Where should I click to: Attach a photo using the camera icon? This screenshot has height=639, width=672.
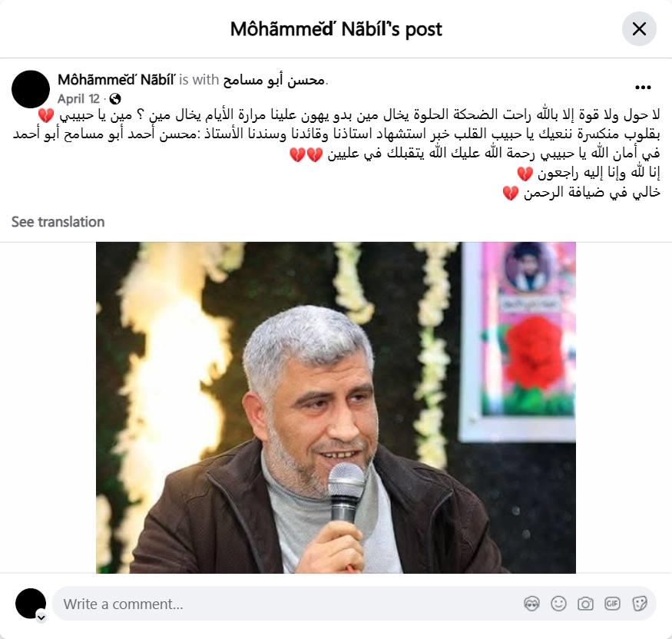click(585, 604)
